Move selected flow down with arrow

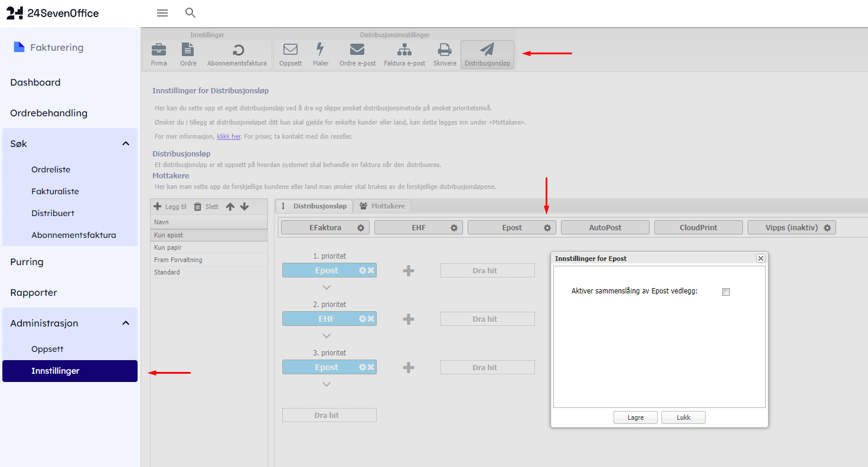[x=244, y=207]
